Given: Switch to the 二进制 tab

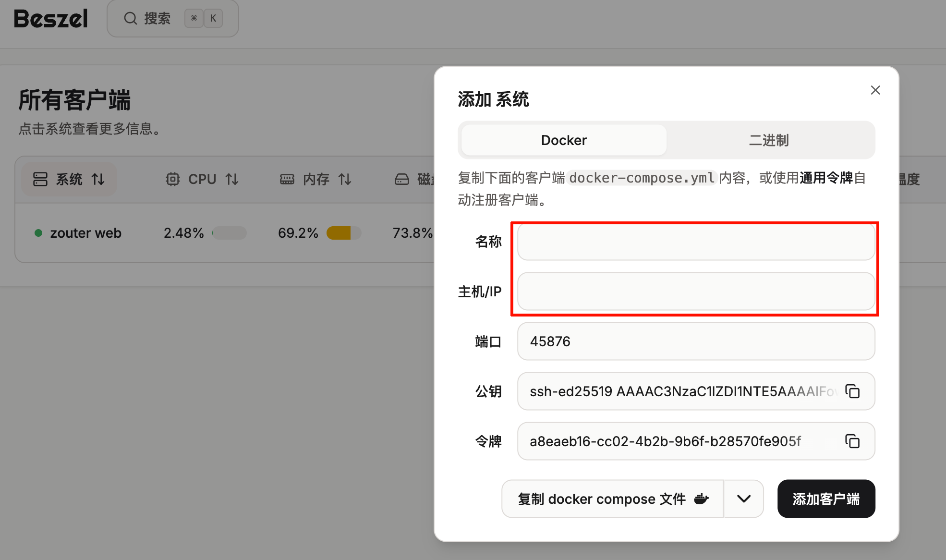Looking at the screenshot, I should tap(769, 140).
